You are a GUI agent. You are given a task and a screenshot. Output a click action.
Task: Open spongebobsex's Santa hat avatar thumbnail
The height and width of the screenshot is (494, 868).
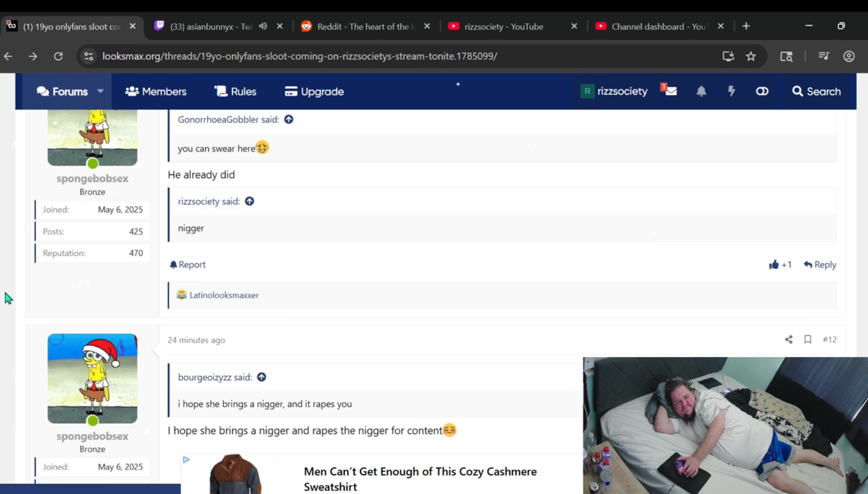(92, 378)
